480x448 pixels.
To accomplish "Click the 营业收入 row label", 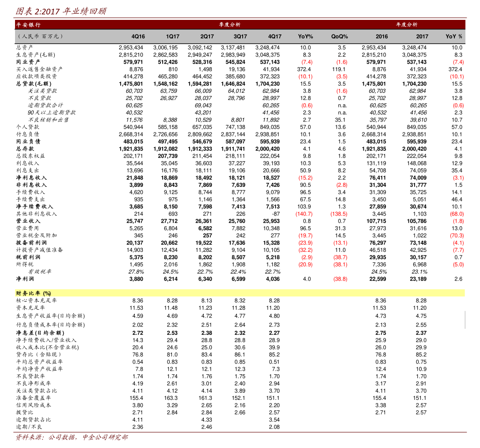I will (28, 221).
